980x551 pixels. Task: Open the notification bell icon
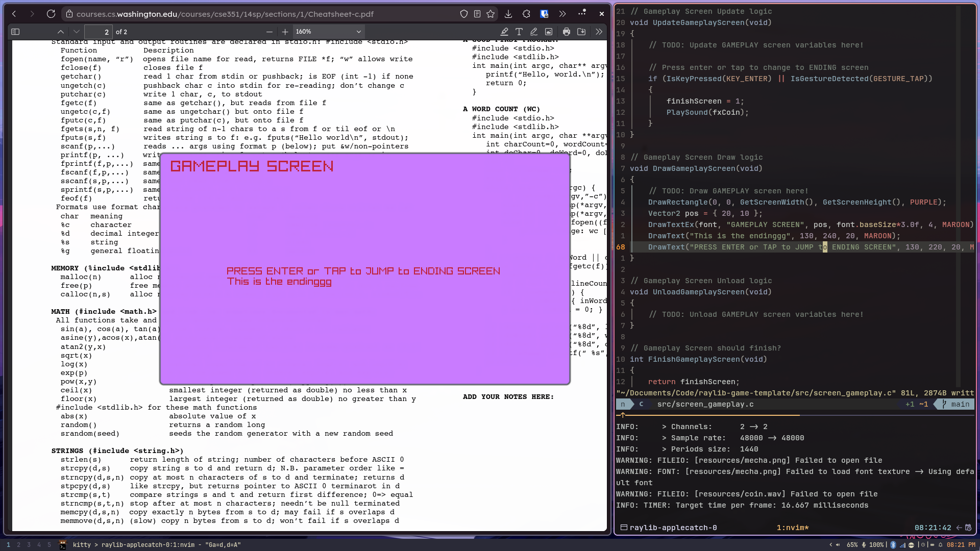click(940, 545)
